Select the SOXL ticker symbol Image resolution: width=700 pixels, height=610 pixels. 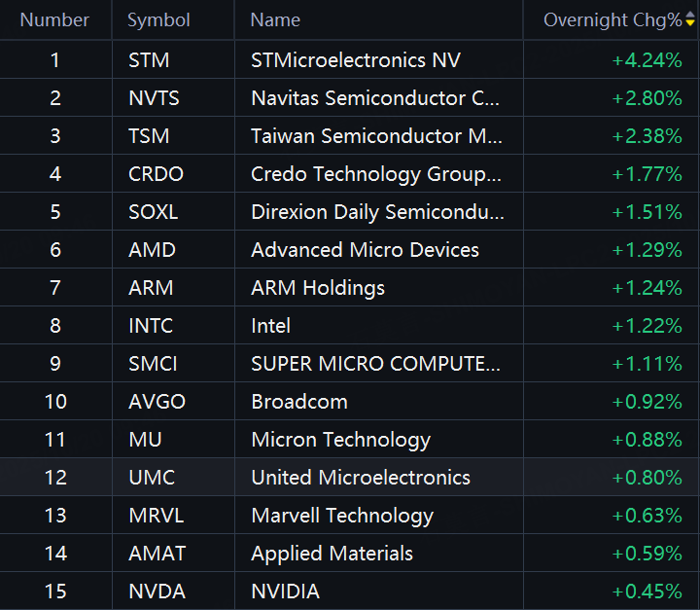(154, 212)
